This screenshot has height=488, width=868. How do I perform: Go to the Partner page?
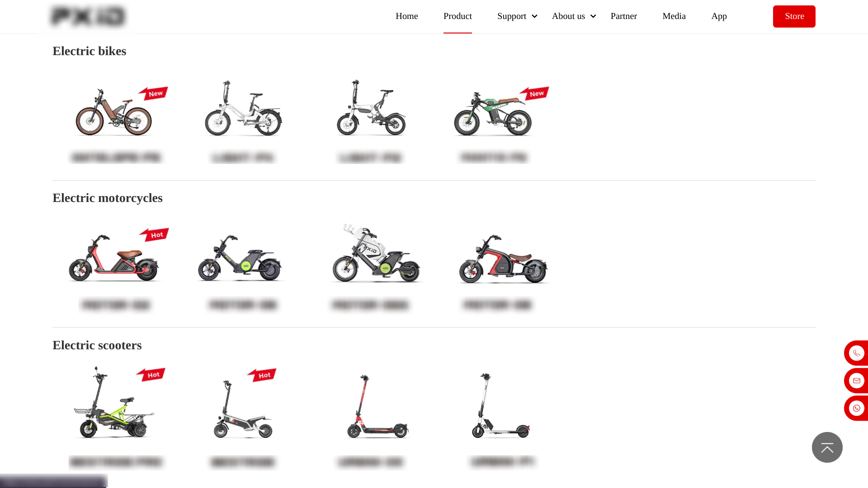(x=623, y=16)
